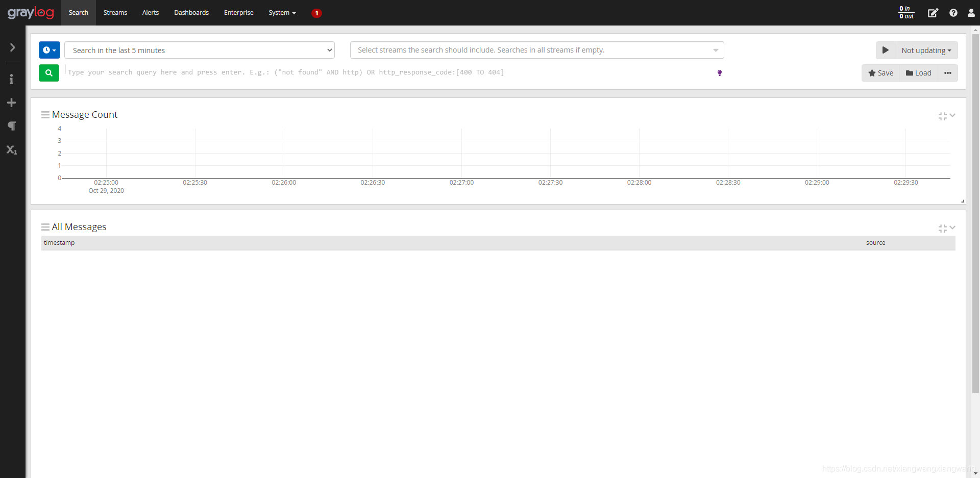The width and height of the screenshot is (980, 478).
Task: Save the current search with the Save button
Action: click(x=880, y=73)
